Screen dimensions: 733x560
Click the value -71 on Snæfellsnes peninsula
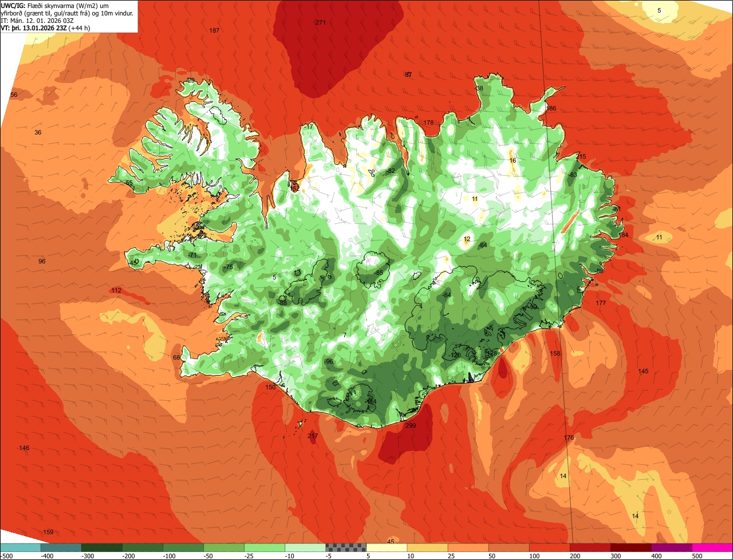(192, 255)
